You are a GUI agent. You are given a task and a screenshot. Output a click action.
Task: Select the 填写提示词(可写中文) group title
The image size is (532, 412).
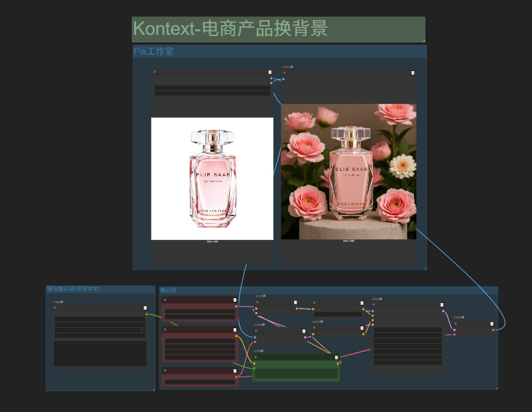[x=73, y=289]
